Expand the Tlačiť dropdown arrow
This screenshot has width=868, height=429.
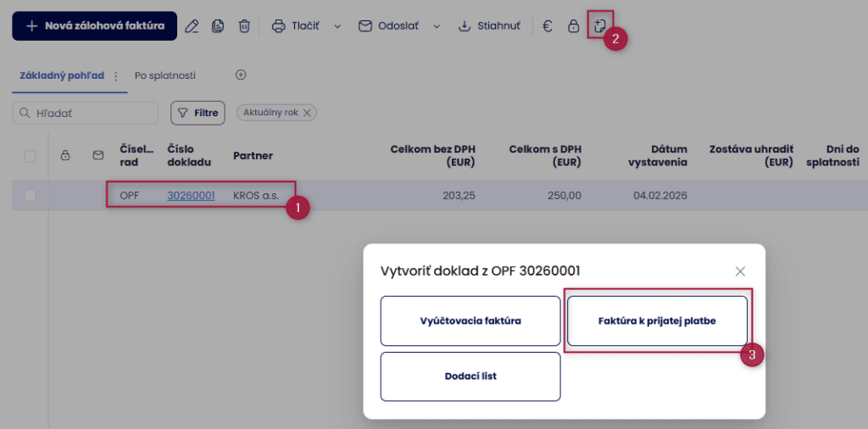click(x=337, y=26)
